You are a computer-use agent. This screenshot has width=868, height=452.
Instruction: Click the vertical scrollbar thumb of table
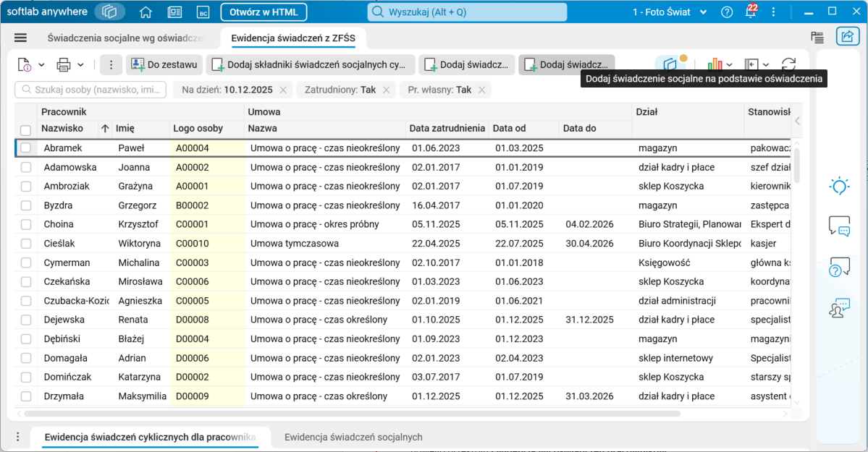coord(797,165)
